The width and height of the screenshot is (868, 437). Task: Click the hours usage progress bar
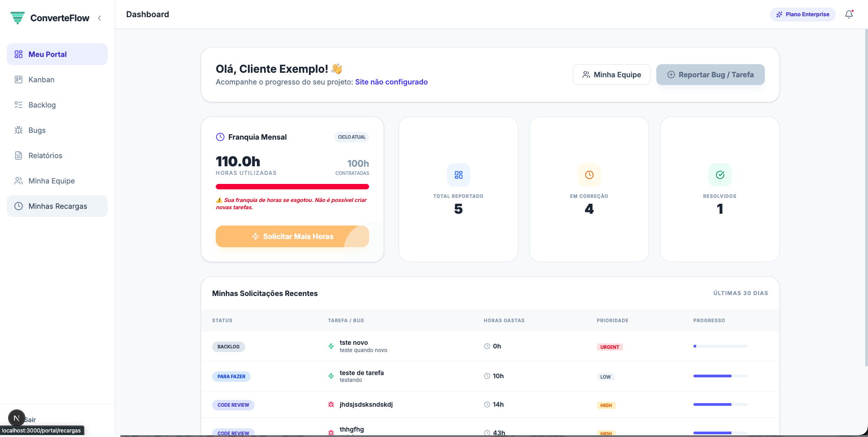click(x=292, y=186)
